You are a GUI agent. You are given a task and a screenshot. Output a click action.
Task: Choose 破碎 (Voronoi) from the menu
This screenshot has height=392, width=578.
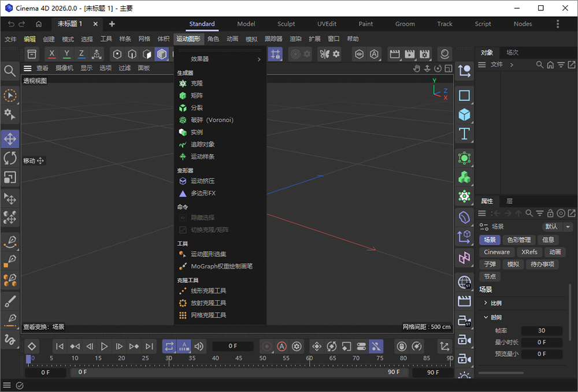[x=212, y=120]
